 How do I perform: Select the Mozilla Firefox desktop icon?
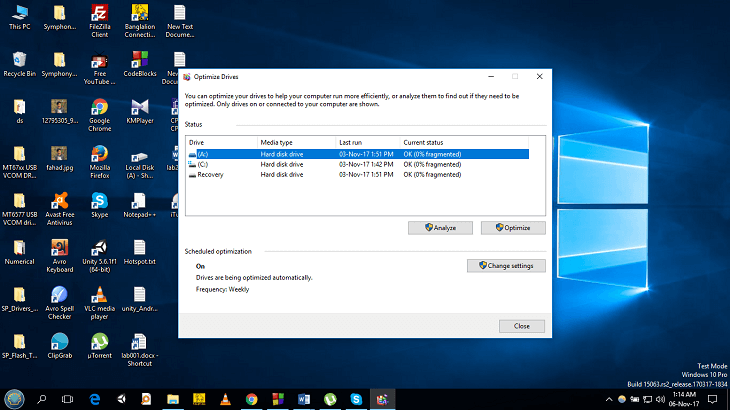pyautogui.click(x=99, y=155)
